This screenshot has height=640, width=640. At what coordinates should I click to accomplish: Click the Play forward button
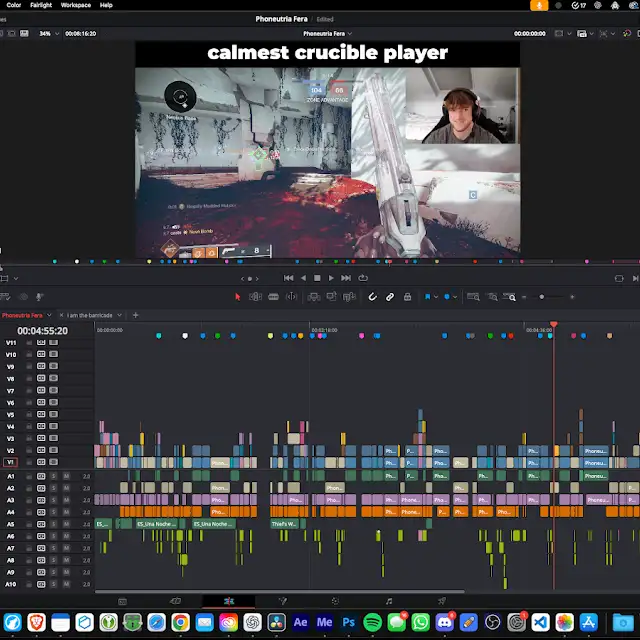[x=331, y=278]
